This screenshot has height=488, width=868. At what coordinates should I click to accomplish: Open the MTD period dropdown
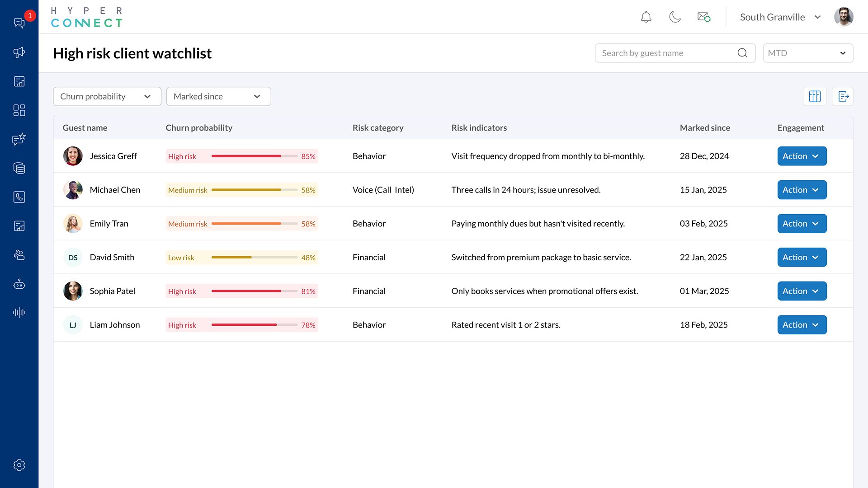(x=807, y=53)
